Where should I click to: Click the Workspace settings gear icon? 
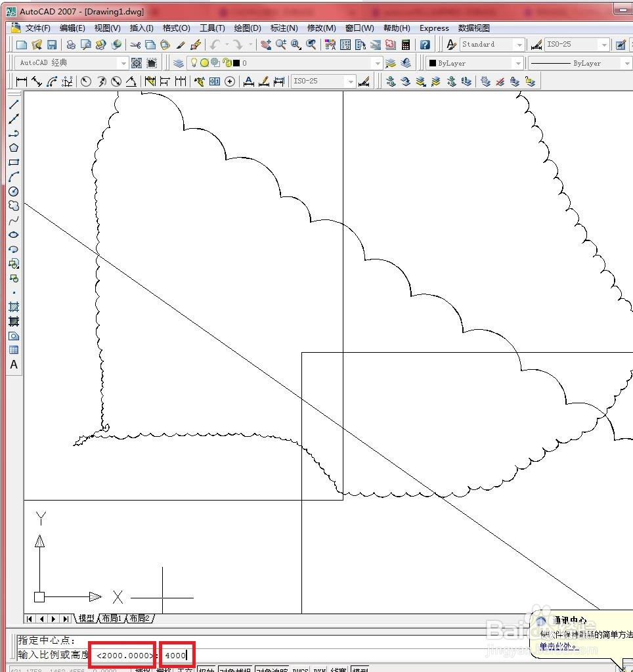tap(137, 63)
